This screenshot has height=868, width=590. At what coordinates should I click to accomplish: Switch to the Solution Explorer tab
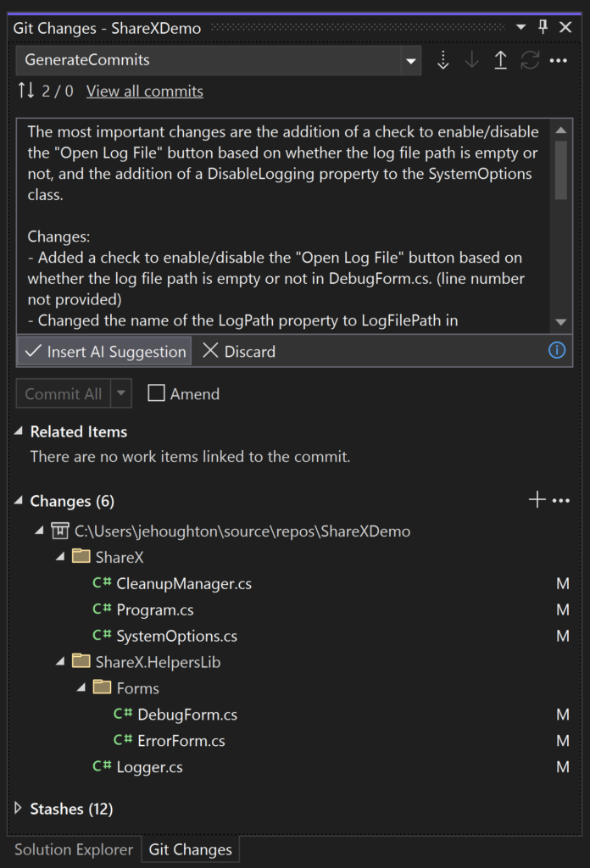click(72, 849)
